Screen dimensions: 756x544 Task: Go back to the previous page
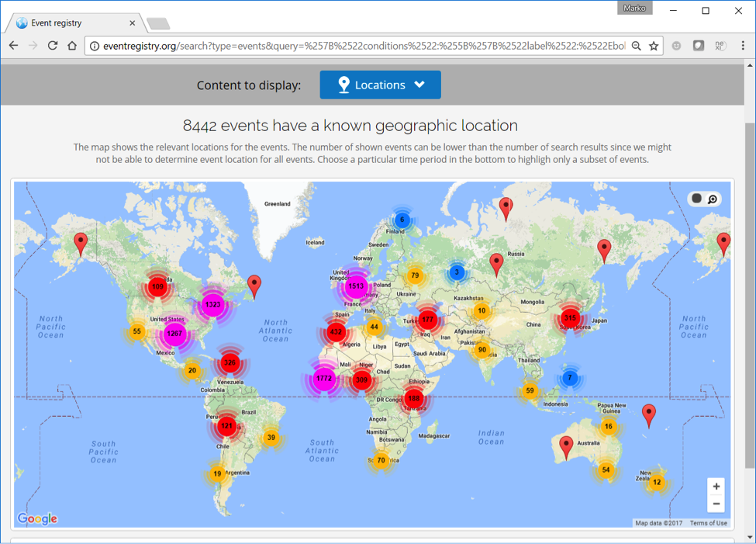(13, 45)
